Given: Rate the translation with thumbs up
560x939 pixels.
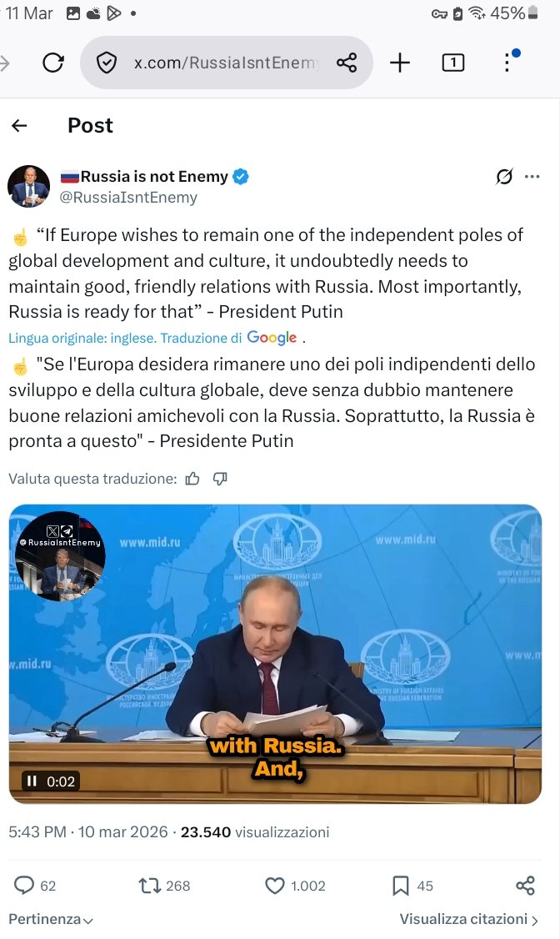Looking at the screenshot, I should coord(192,479).
